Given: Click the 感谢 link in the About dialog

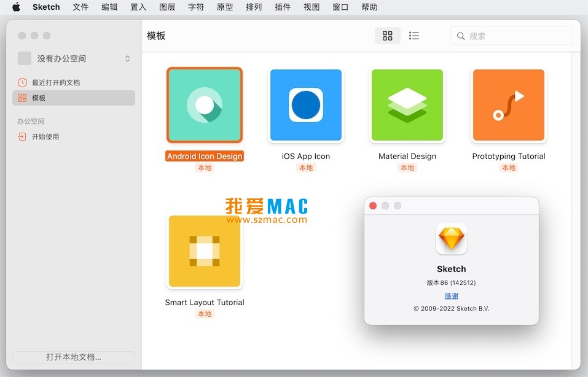Looking at the screenshot, I should 451,295.
